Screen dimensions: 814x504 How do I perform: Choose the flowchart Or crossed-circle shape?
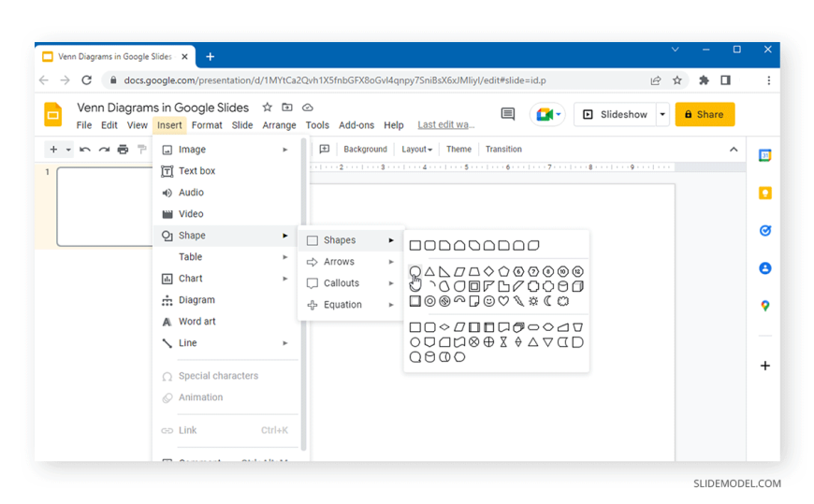click(x=488, y=342)
